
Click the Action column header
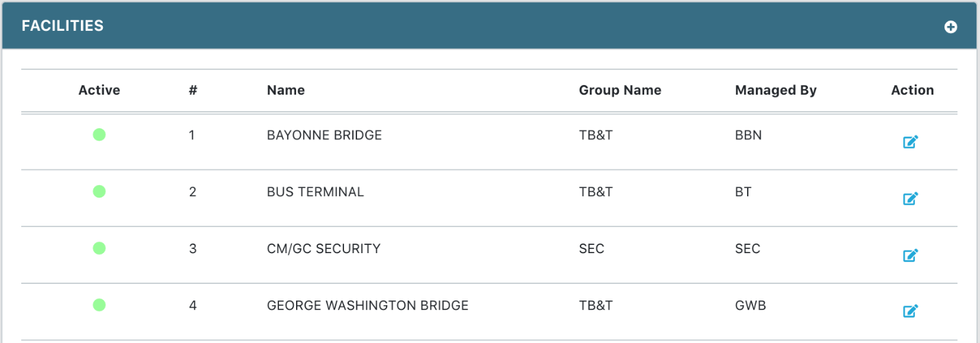pyautogui.click(x=912, y=90)
